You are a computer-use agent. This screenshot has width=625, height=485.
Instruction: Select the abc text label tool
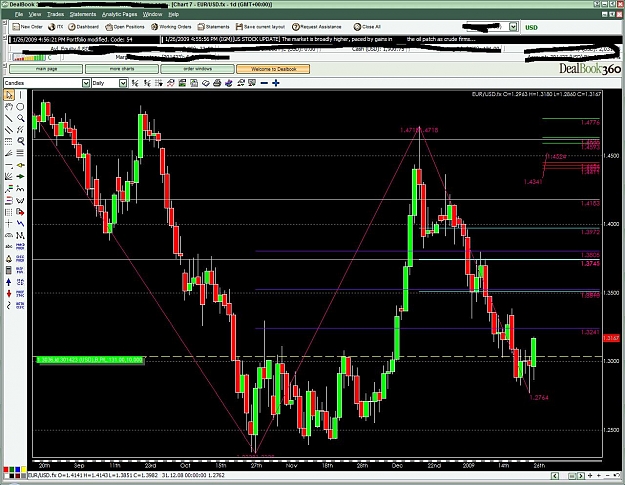[x=9, y=247]
